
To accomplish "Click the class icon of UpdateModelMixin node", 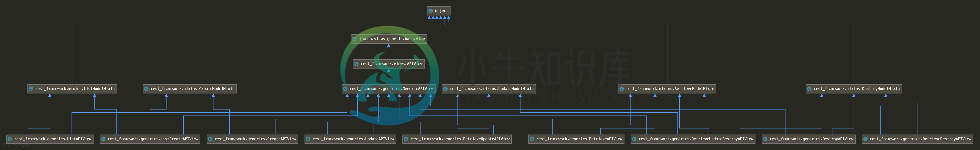I will pos(445,89).
